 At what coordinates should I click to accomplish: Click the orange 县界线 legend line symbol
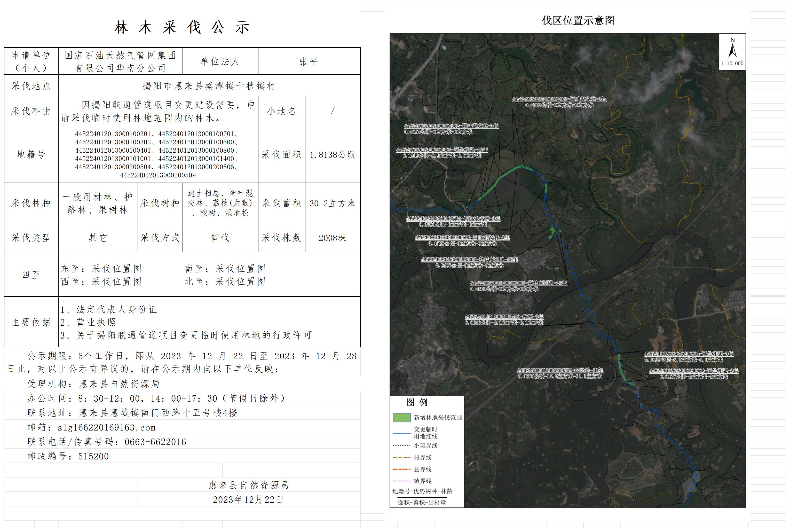tap(402, 469)
